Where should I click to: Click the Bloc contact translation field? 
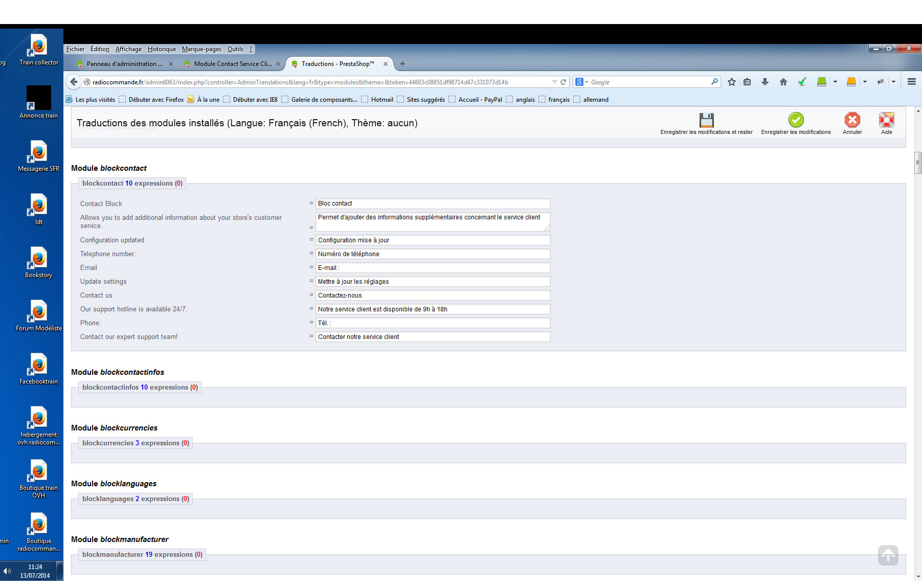[433, 203]
